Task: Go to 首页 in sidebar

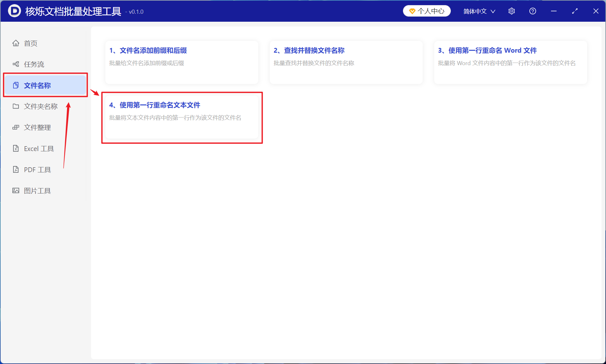Action: click(45, 43)
